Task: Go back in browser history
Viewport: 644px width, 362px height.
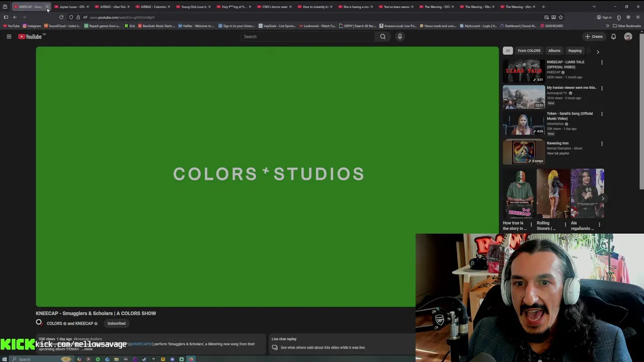Action: pos(15,18)
